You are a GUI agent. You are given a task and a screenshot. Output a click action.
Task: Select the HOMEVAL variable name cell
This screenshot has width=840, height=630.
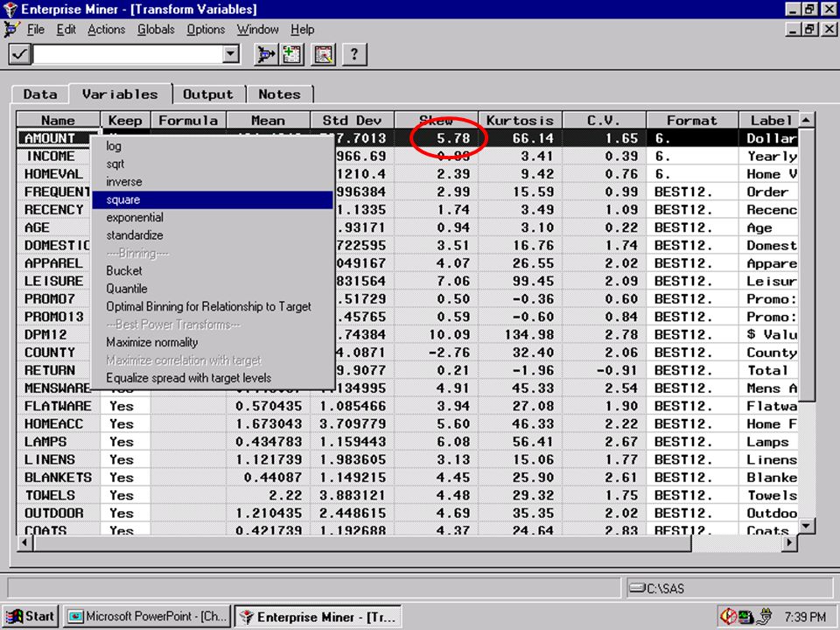click(x=53, y=174)
